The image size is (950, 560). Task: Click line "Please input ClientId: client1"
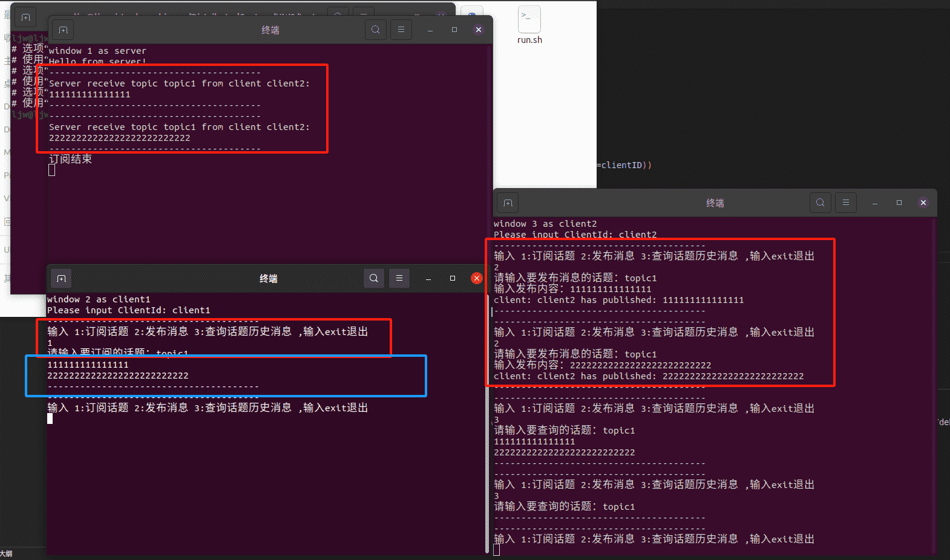pyautogui.click(x=129, y=310)
